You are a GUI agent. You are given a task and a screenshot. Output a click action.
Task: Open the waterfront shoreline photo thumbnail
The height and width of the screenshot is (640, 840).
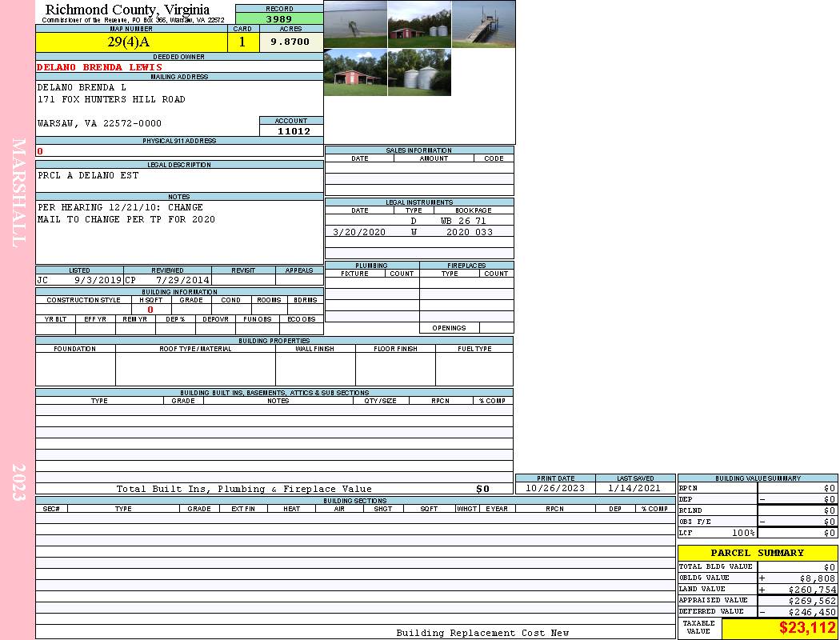point(355,24)
